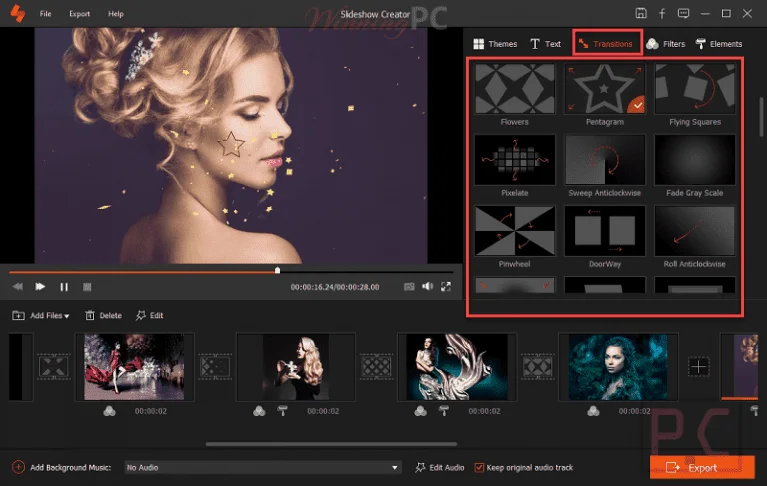Click the Add Background Music plus icon
This screenshot has width=767, height=486.
click(x=18, y=467)
